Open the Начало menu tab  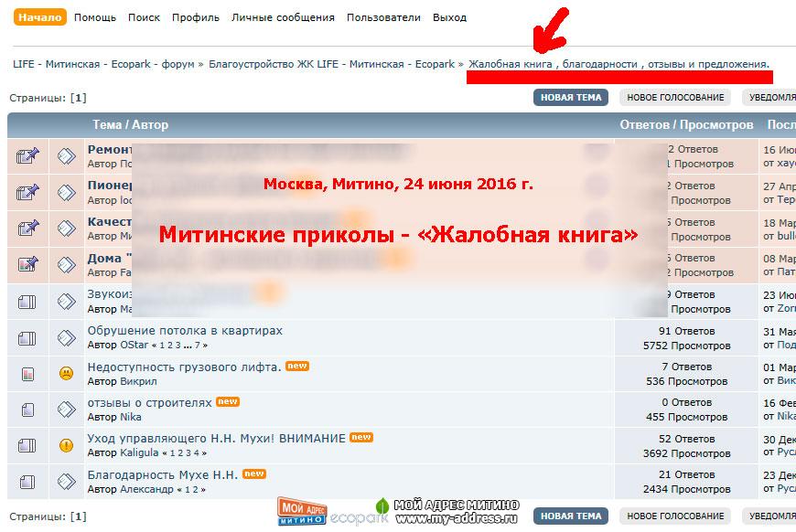tap(40, 17)
